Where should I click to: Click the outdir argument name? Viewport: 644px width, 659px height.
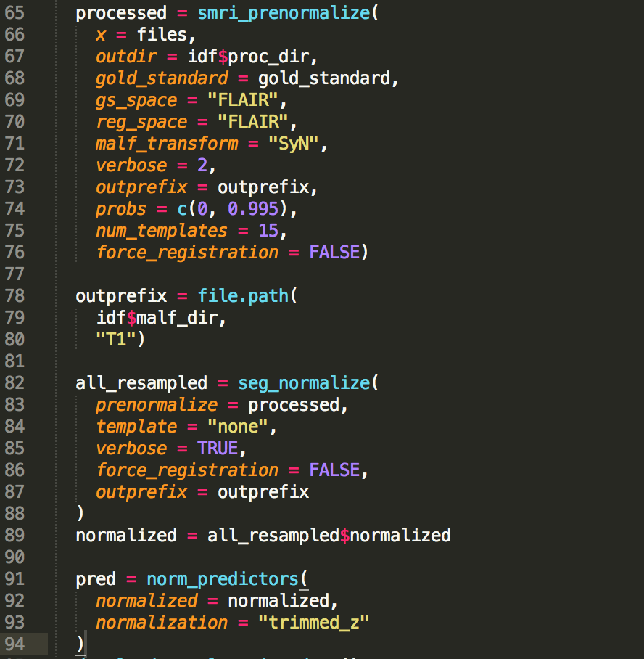pos(126,57)
